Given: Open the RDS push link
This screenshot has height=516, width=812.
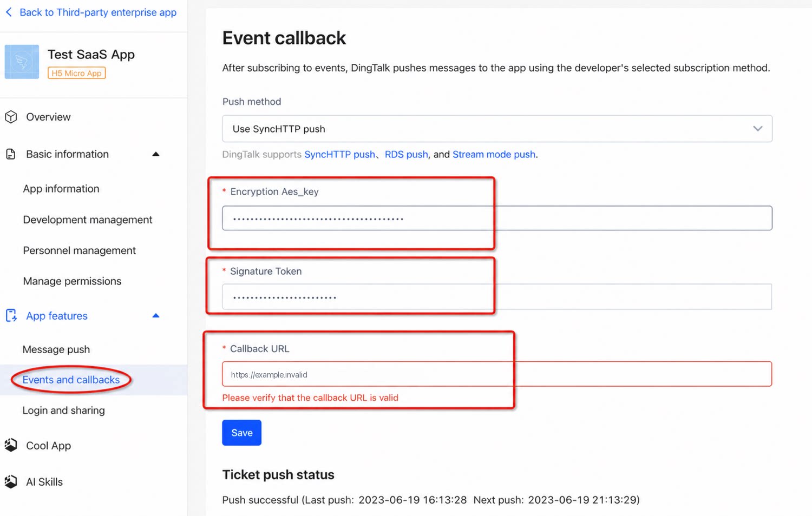Looking at the screenshot, I should coord(406,154).
